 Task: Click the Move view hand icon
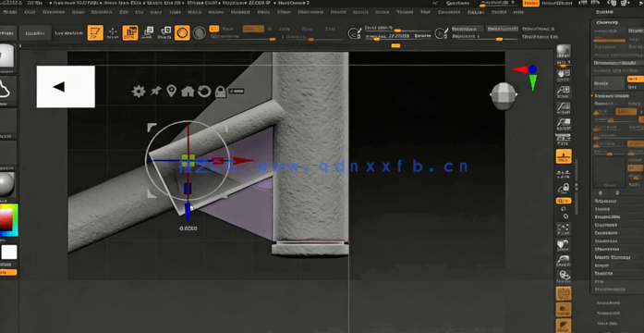(x=564, y=245)
